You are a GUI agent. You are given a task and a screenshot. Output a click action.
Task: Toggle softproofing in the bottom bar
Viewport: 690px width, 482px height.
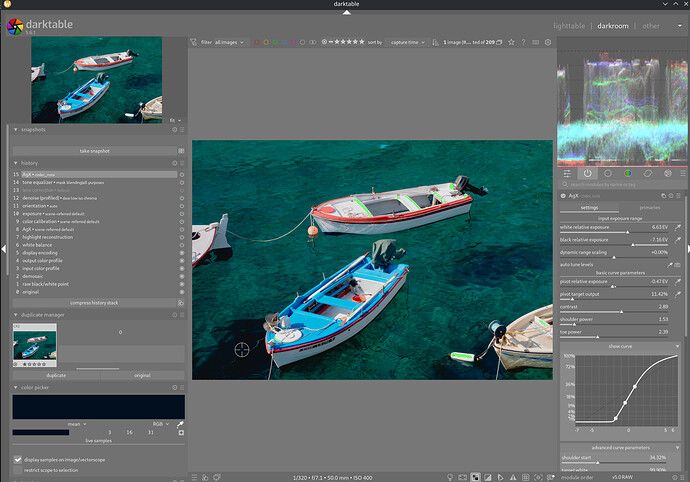(x=501, y=477)
